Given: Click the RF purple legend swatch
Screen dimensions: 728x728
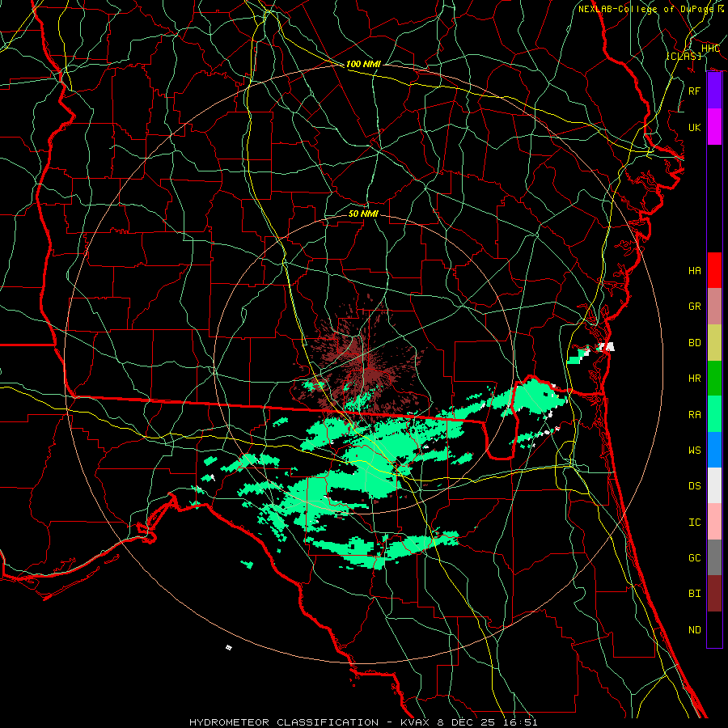Looking at the screenshot, I should 714,91.
